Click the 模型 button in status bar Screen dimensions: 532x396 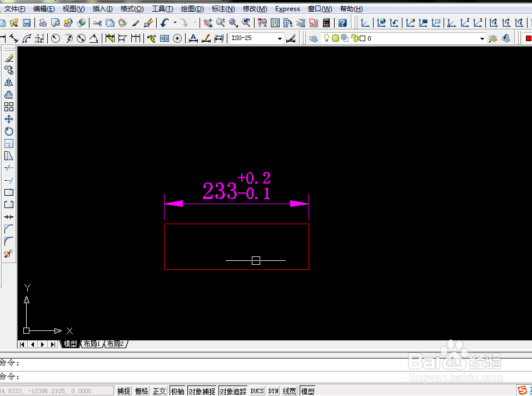(308, 391)
